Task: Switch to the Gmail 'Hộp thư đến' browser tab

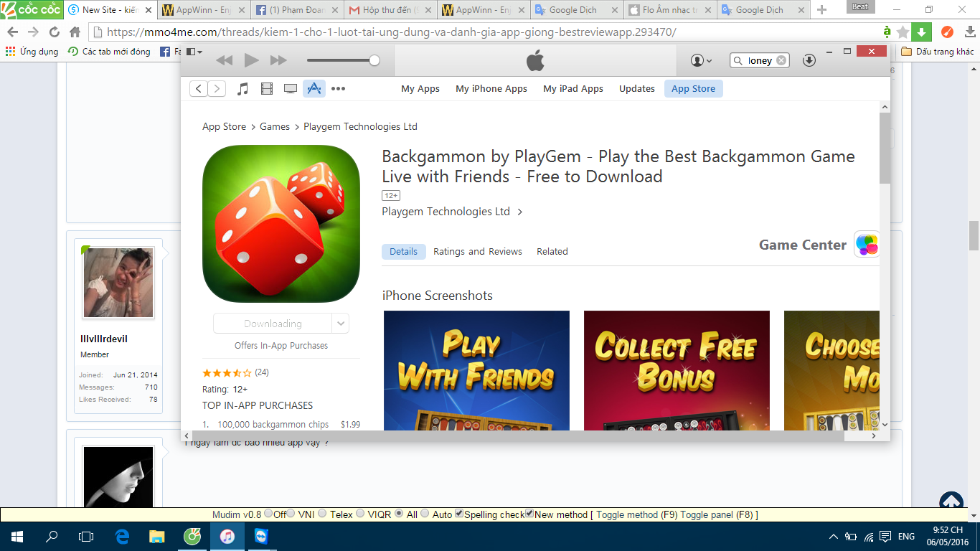Action: click(390, 10)
